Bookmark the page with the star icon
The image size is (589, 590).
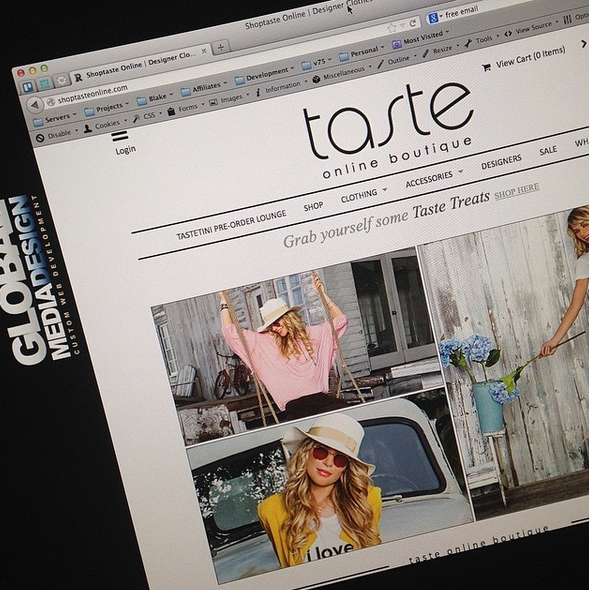pos(392,27)
